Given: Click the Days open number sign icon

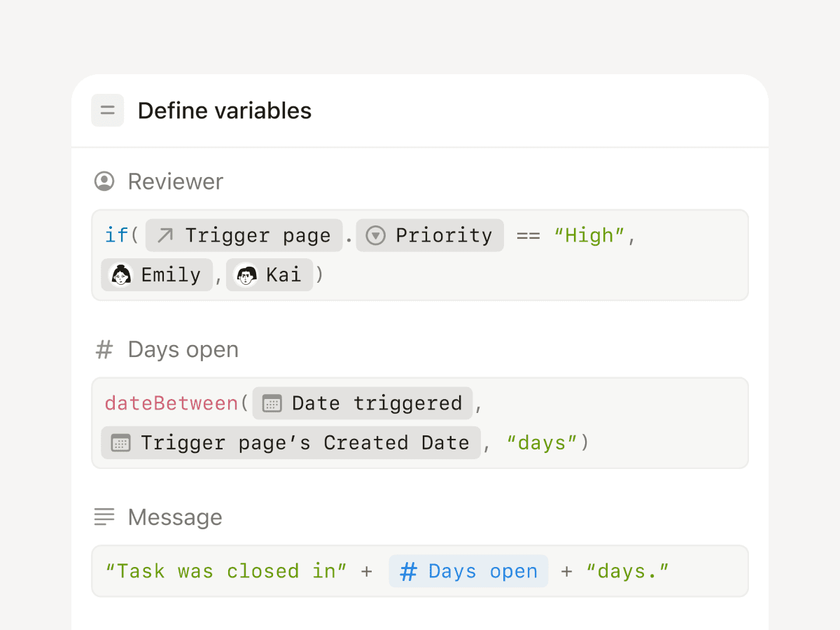Looking at the screenshot, I should click(104, 349).
